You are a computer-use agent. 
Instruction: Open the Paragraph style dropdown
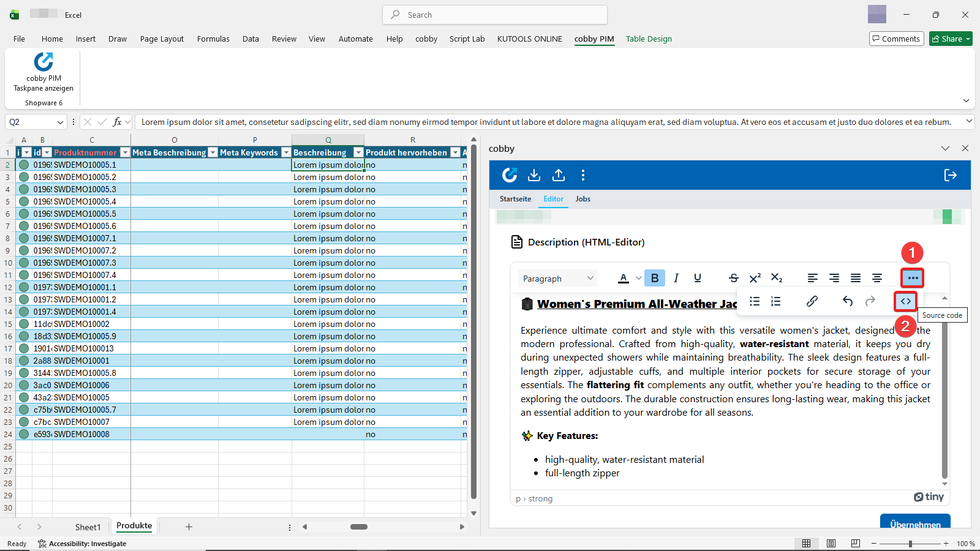(x=556, y=277)
